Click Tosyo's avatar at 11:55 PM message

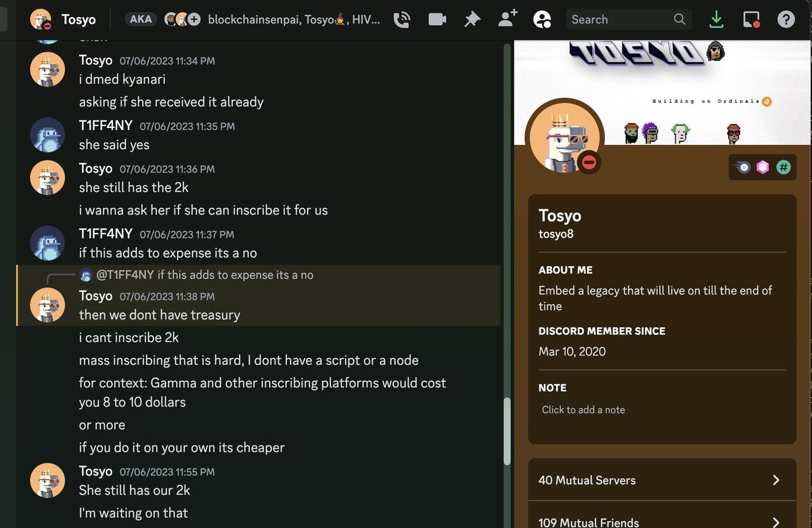(x=47, y=481)
